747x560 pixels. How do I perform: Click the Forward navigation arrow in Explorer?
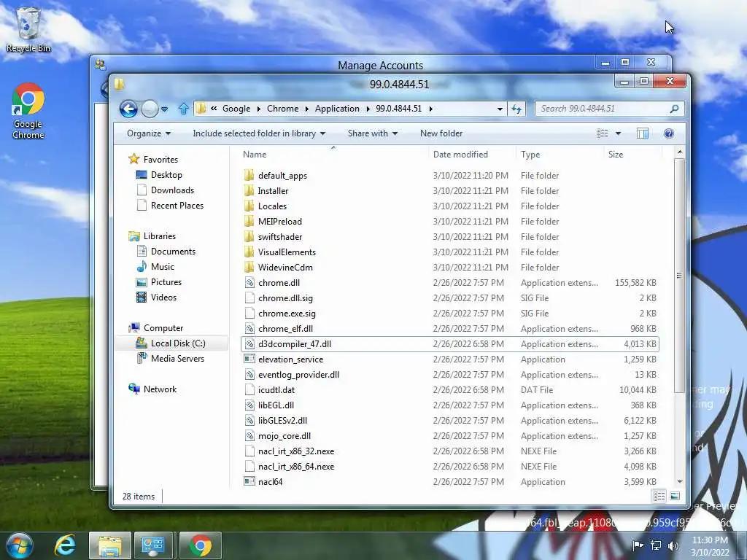coord(150,109)
